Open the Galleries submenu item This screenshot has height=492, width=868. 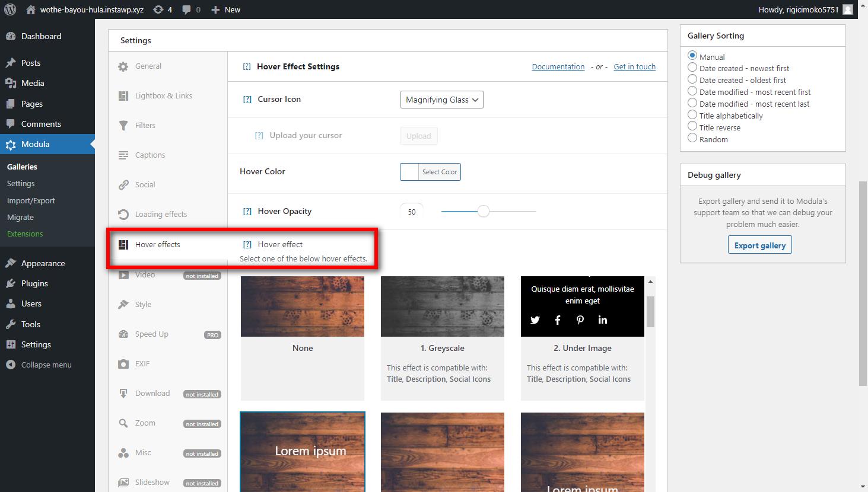tap(22, 167)
